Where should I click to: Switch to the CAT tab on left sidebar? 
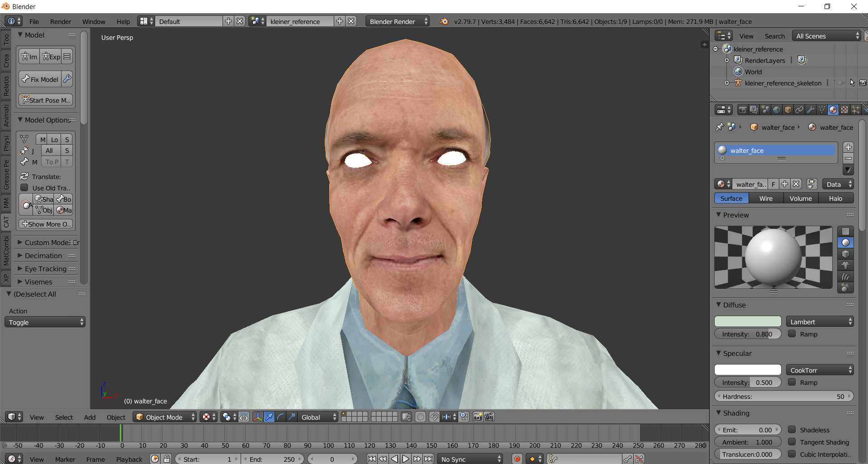(6, 219)
